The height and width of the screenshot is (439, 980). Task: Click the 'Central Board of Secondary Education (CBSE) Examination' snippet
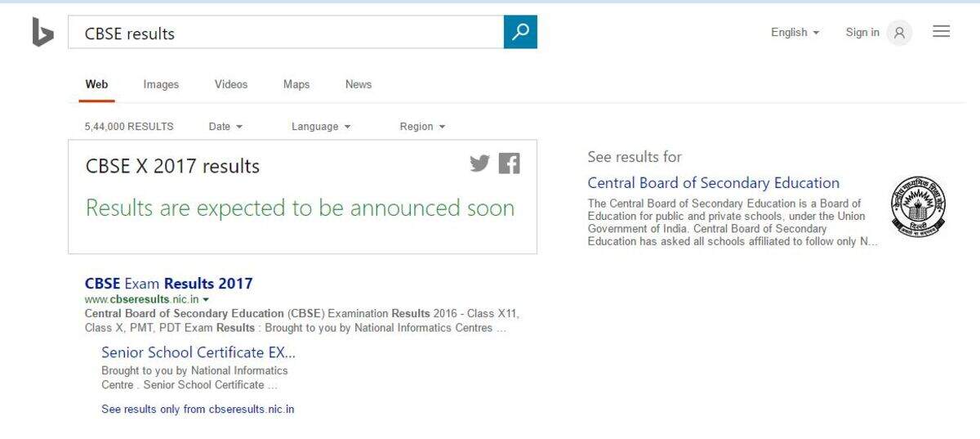point(302,320)
